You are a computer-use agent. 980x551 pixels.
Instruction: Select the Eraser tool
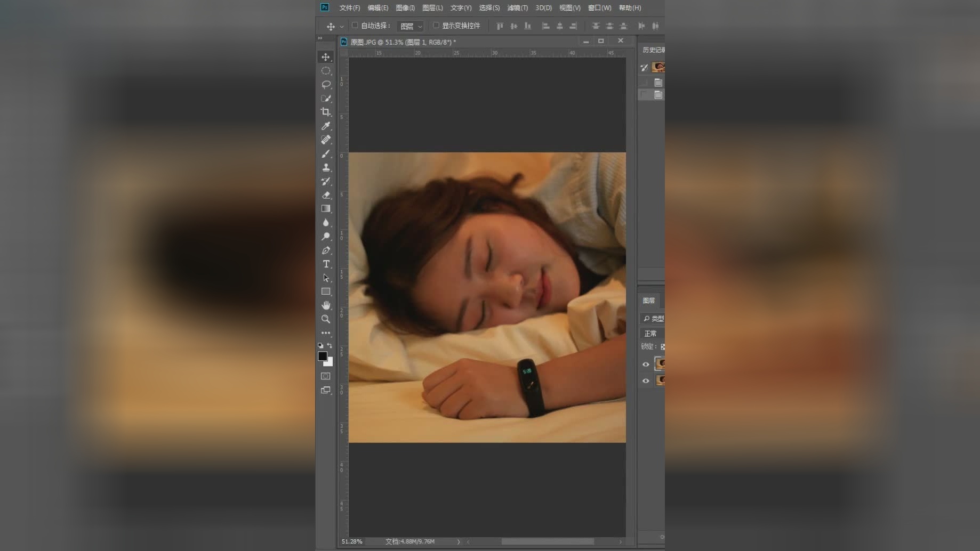coord(326,195)
